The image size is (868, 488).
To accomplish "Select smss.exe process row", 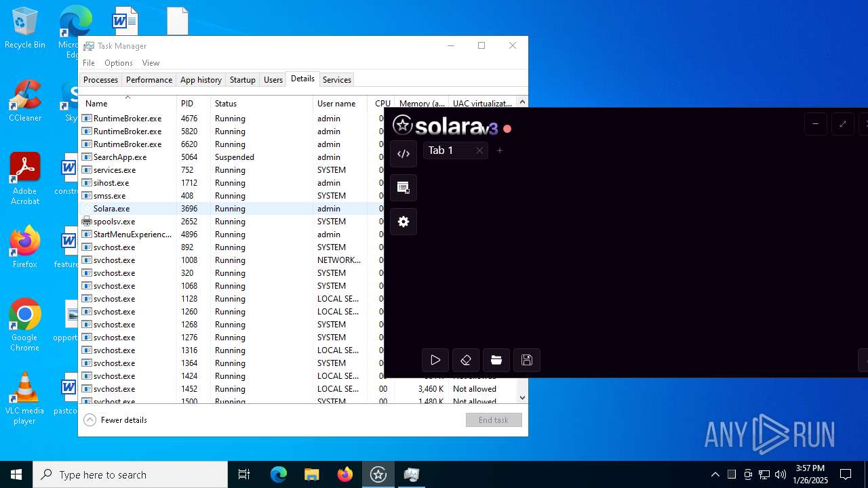I will pos(232,196).
